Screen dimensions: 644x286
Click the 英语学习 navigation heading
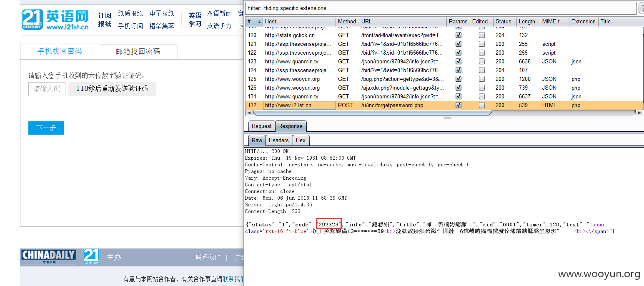[195, 20]
